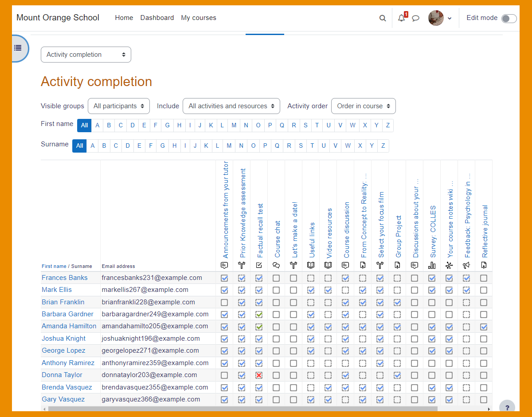Expand the Visible groups All participants dropdown
The image size is (532, 417).
coord(119,106)
